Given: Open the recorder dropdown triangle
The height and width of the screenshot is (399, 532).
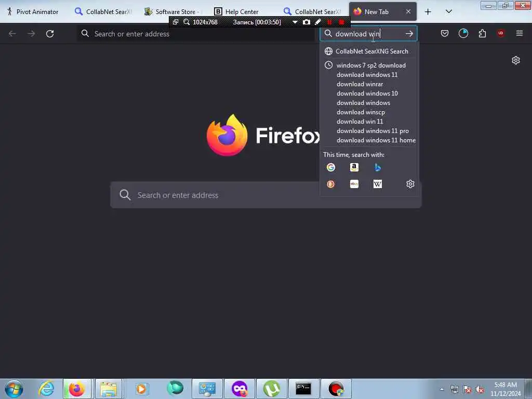Looking at the screenshot, I should 295,22.
